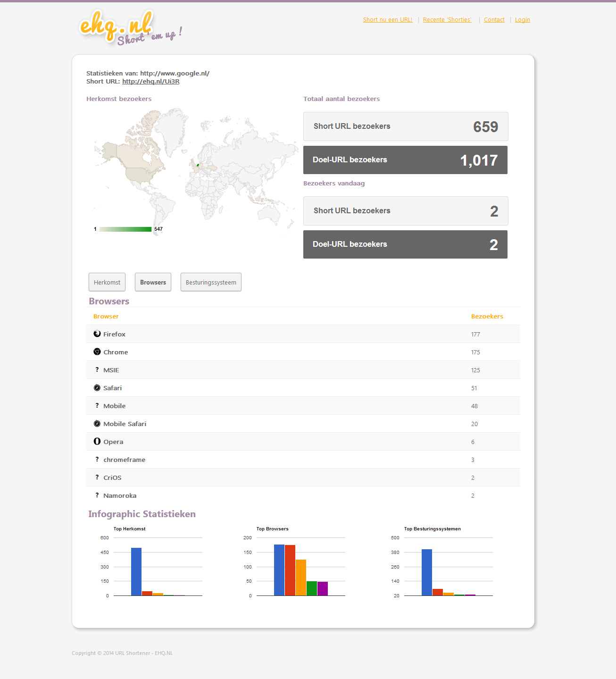Click the question mark icon beside Mobile
Viewport: 616px width, 679px height.
point(97,405)
